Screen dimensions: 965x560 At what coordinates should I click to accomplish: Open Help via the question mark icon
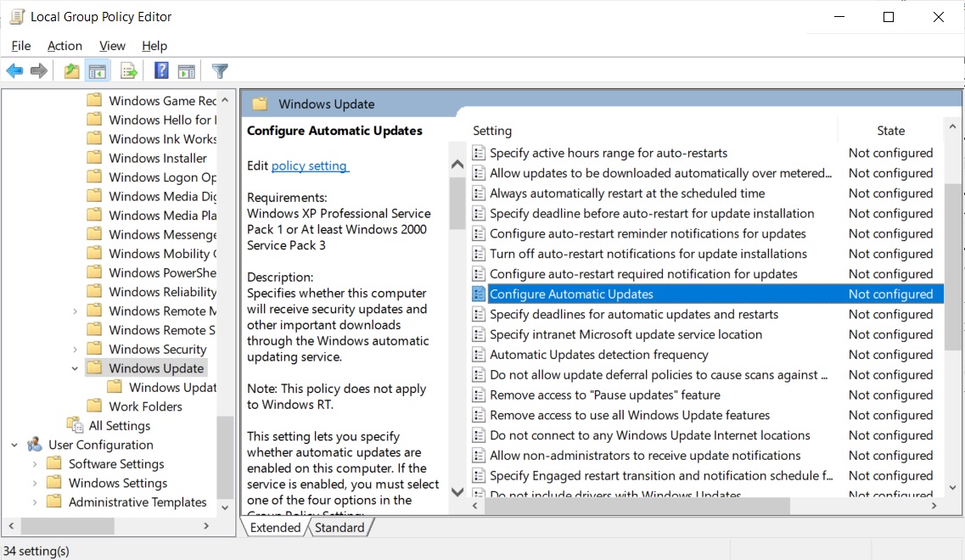tap(161, 70)
